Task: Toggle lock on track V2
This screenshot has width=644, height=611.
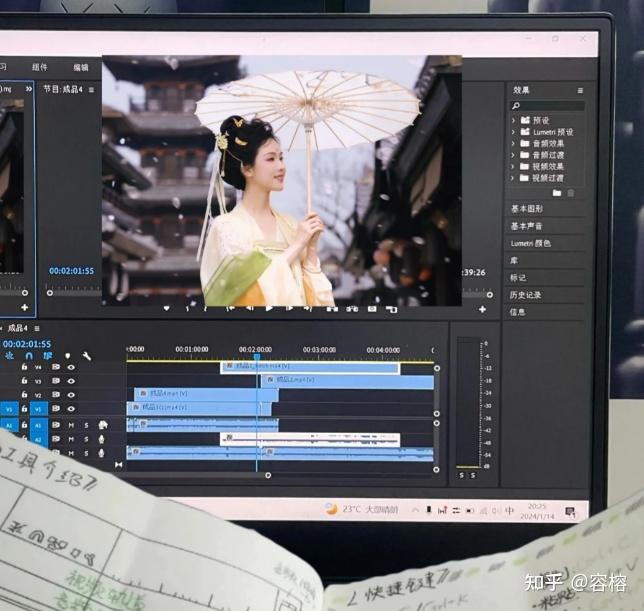Action: click(x=24, y=394)
